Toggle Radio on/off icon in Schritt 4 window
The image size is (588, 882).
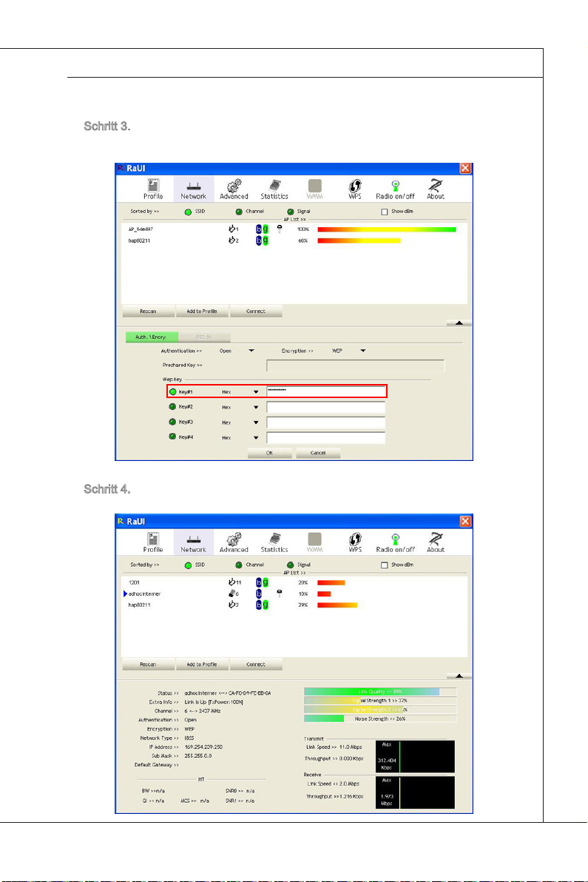point(395,542)
